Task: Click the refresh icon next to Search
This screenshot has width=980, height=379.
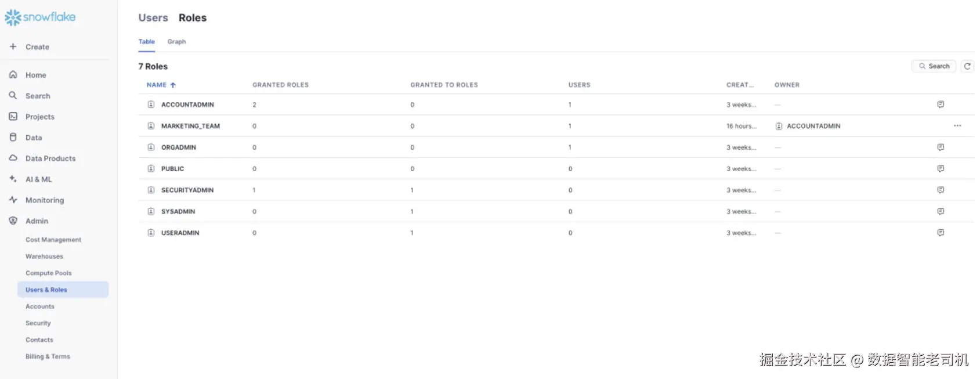Action: [967, 66]
